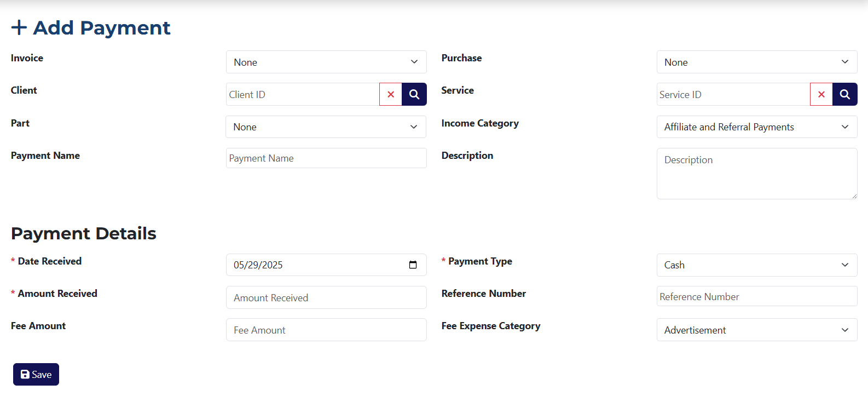
Task: Focus the Service ID input field
Action: 733,94
